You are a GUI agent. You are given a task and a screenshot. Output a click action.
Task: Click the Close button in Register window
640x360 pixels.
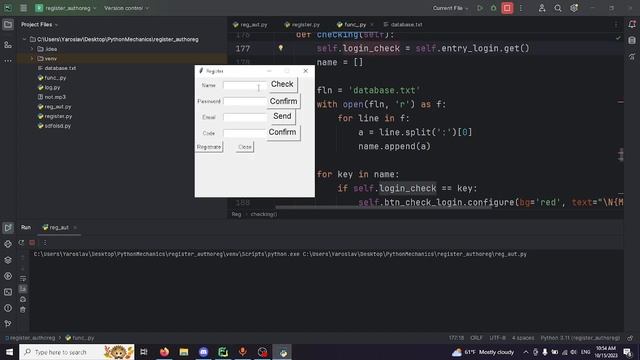(x=245, y=147)
